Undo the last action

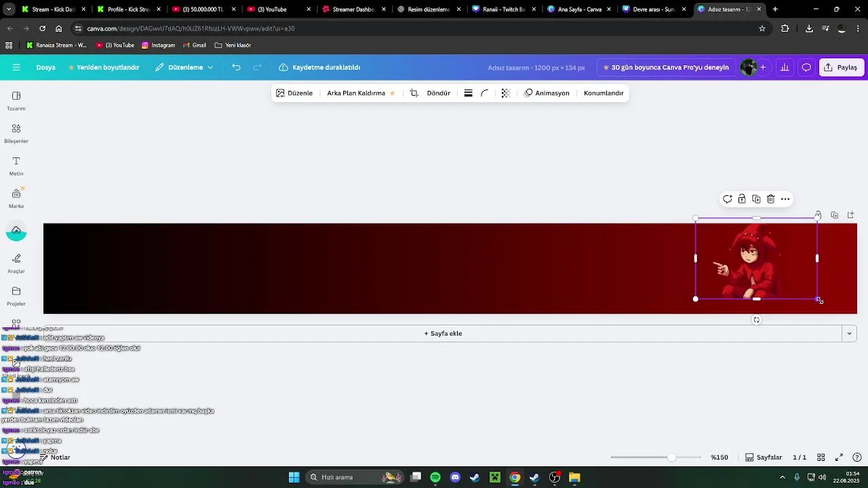point(236,67)
